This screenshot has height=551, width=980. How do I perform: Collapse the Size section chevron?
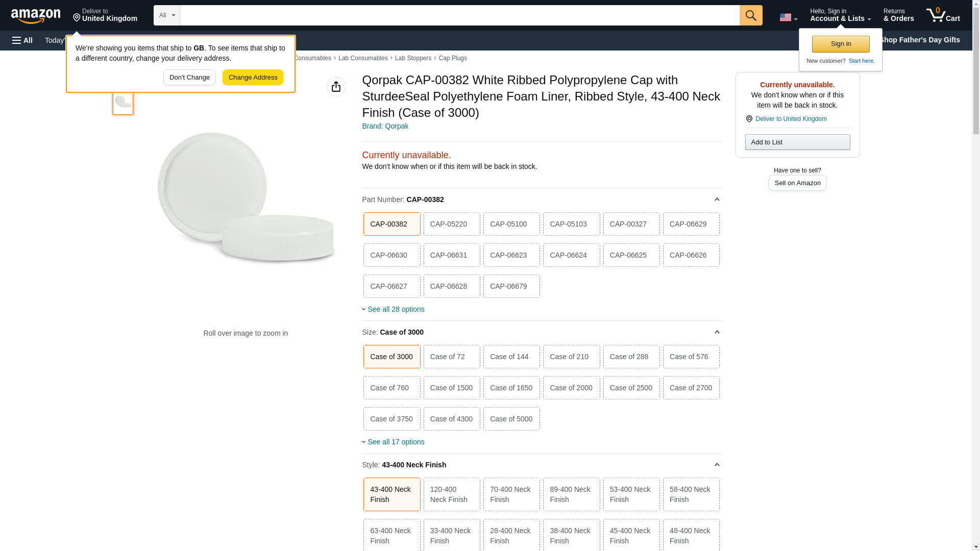[x=717, y=332]
